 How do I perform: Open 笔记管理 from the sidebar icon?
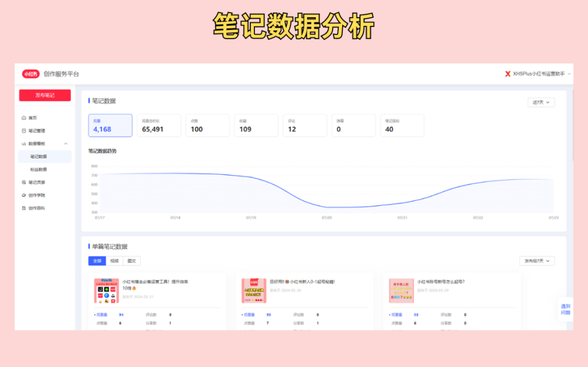point(23,130)
